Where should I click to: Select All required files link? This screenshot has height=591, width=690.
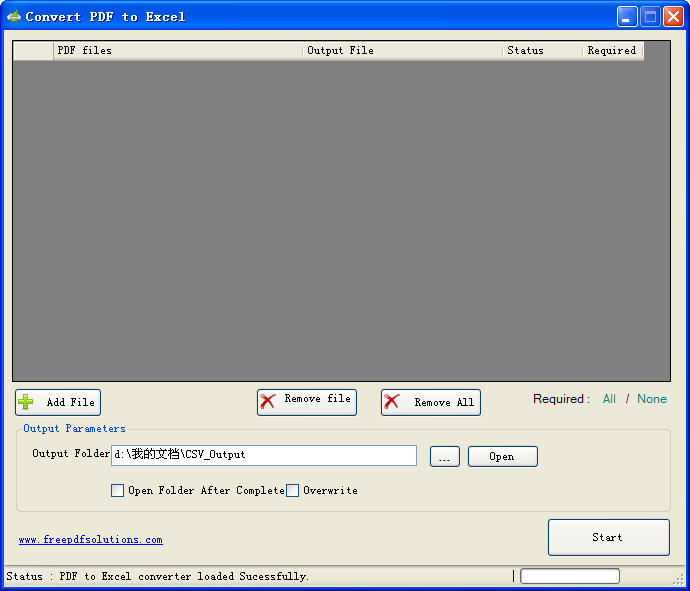pyautogui.click(x=609, y=399)
